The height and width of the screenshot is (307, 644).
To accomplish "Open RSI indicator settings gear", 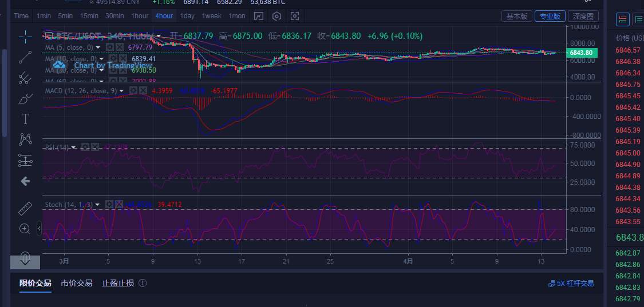I will coord(85,147).
